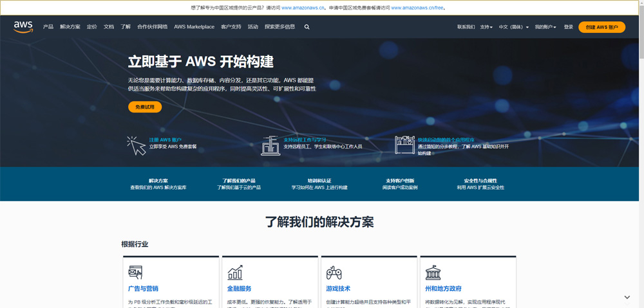Click the remote work and learning icon

[270, 145]
